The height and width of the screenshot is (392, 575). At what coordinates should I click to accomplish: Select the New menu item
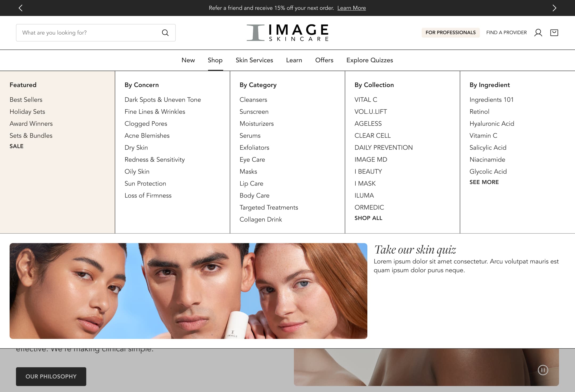click(188, 60)
